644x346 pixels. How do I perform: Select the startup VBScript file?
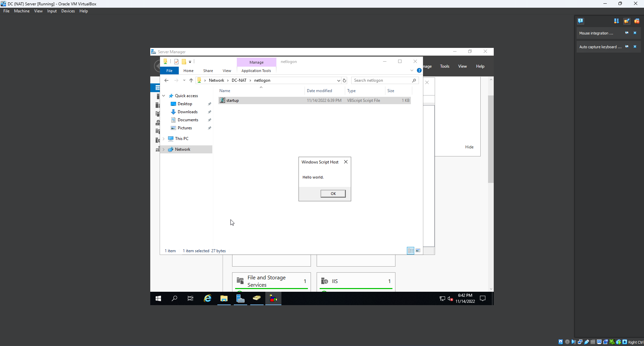(315, 100)
